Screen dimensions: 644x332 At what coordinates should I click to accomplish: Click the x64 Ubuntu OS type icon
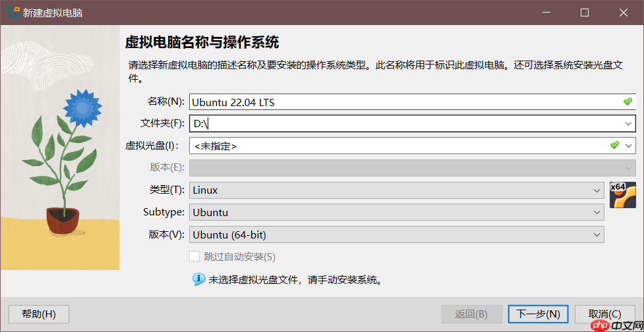623,195
